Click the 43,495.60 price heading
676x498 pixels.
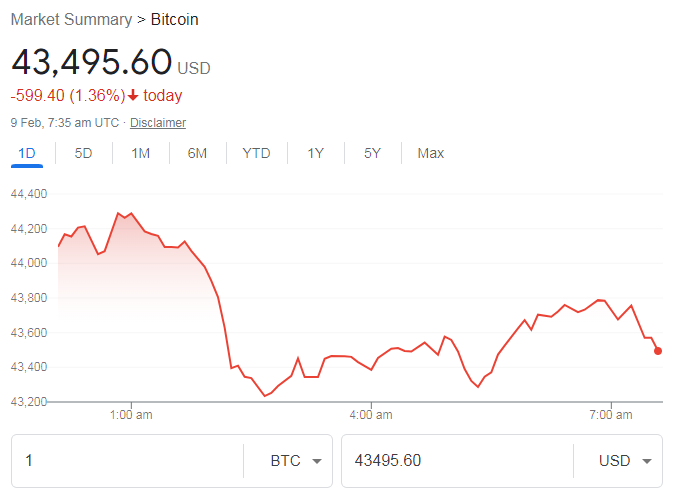click(x=92, y=62)
